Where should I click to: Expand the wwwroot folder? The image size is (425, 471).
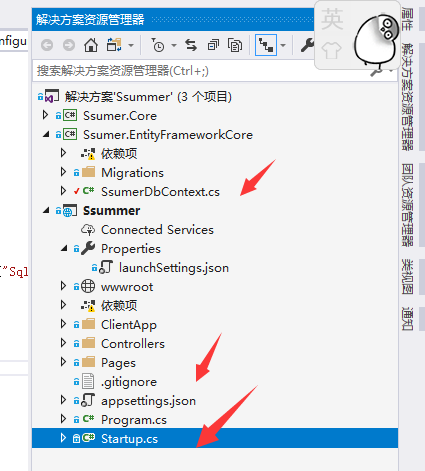pyautogui.click(x=63, y=286)
